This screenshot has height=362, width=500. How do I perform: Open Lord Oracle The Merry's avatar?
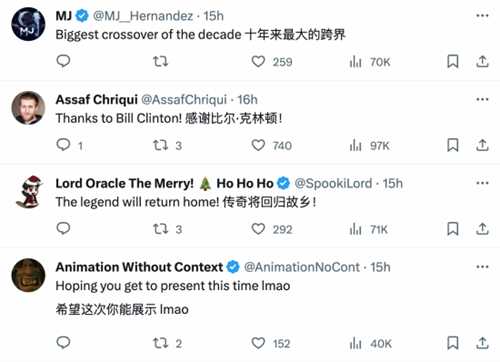coord(29,192)
